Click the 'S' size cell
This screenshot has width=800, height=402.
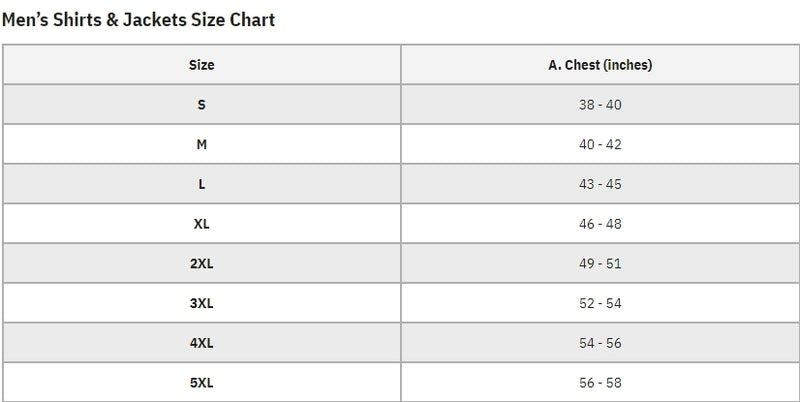click(x=201, y=105)
